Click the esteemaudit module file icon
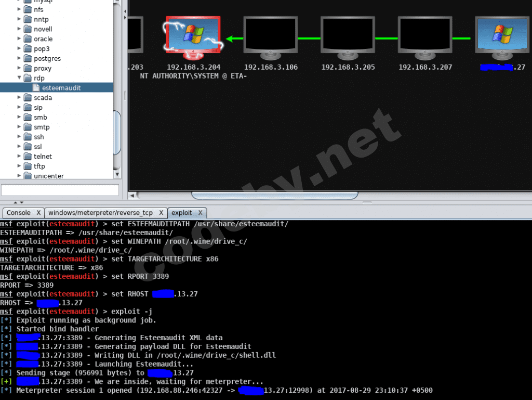This screenshot has height=400, width=532. [x=36, y=87]
